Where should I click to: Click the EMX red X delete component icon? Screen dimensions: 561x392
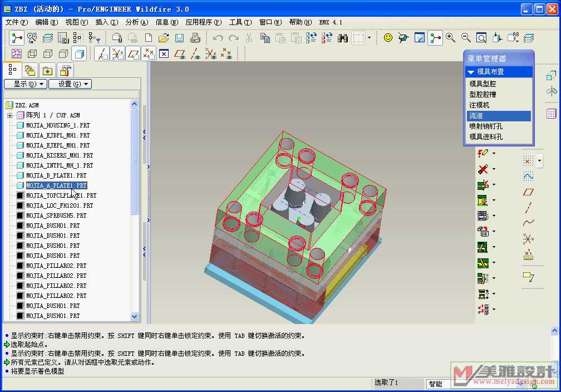point(483,169)
